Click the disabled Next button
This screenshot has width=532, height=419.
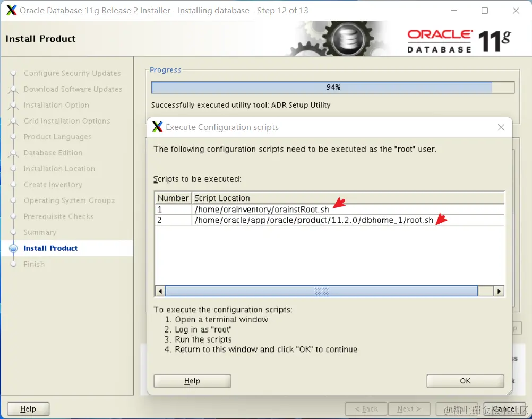pos(409,409)
